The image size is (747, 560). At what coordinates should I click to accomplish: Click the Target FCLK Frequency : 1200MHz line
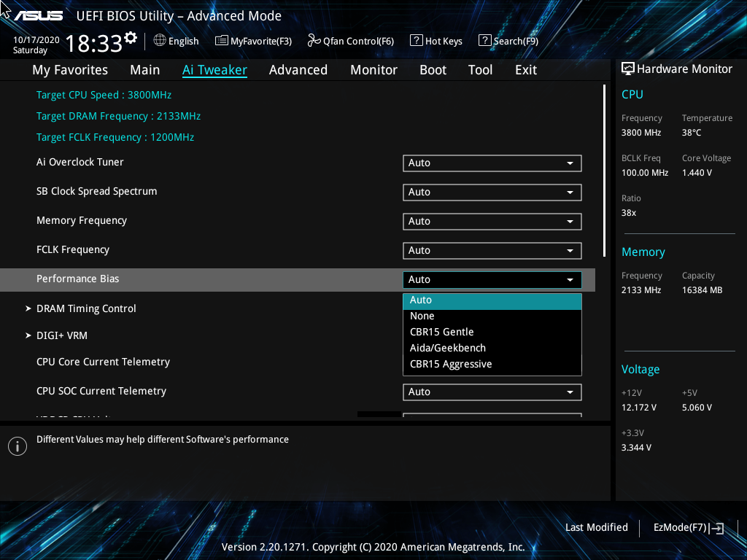click(115, 137)
